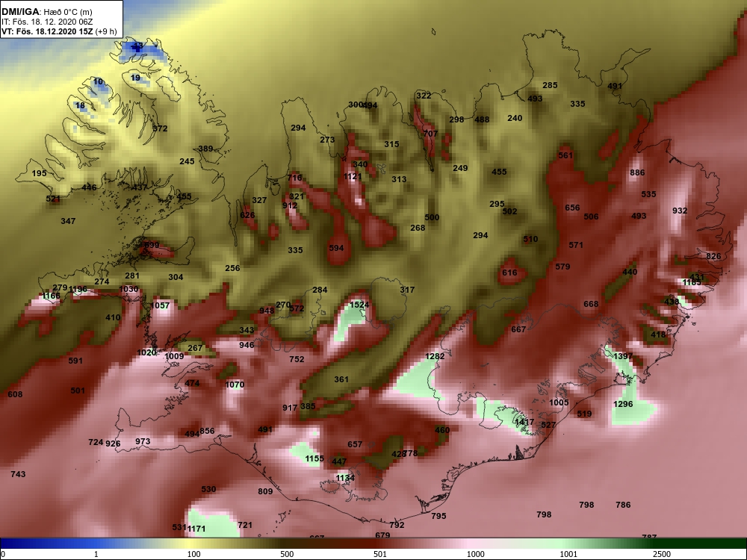Click the map value 315

pyautogui.click(x=391, y=144)
